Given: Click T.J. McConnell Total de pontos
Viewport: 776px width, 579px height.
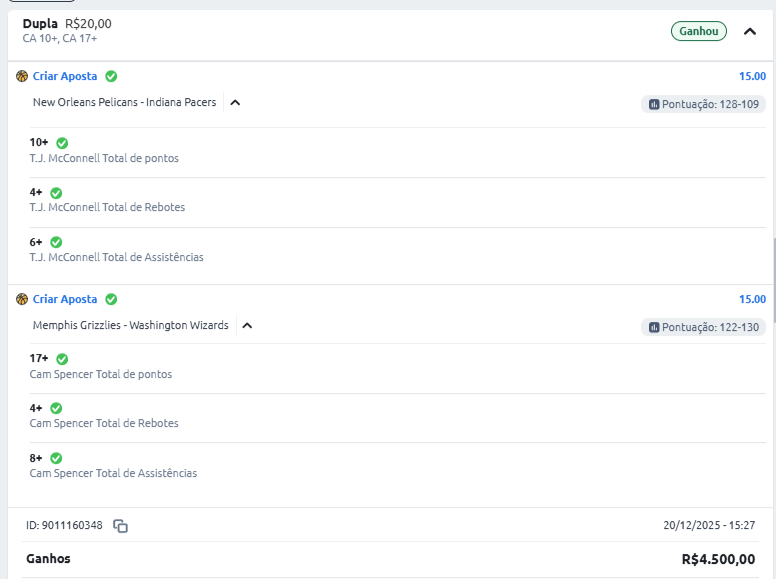Looking at the screenshot, I should coord(104,158).
